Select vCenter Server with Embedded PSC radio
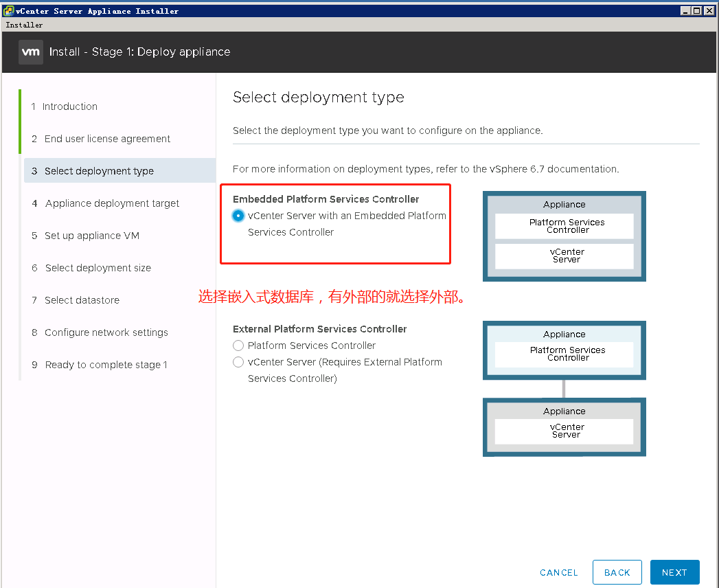The width and height of the screenshot is (719, 588). coord(238,216)
